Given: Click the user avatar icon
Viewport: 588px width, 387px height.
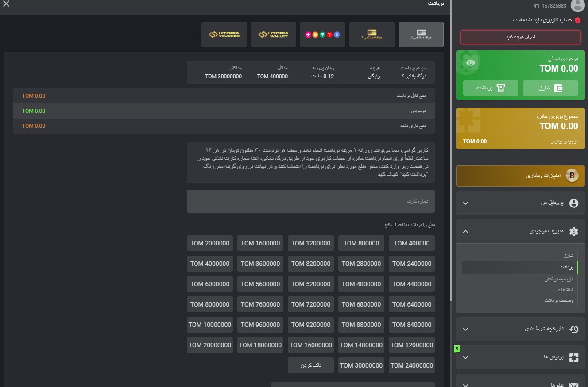Looking at the screenshot, I should 577,5.
